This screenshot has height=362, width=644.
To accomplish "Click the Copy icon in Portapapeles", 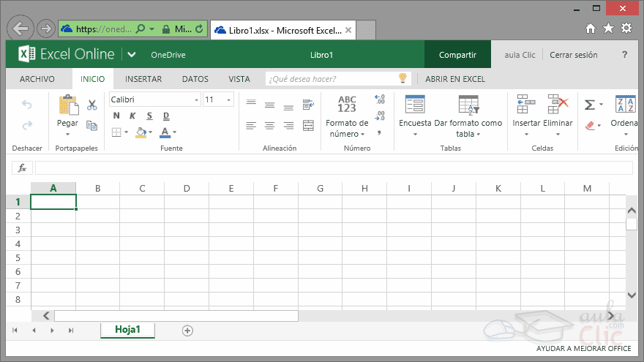I will 91,126.
